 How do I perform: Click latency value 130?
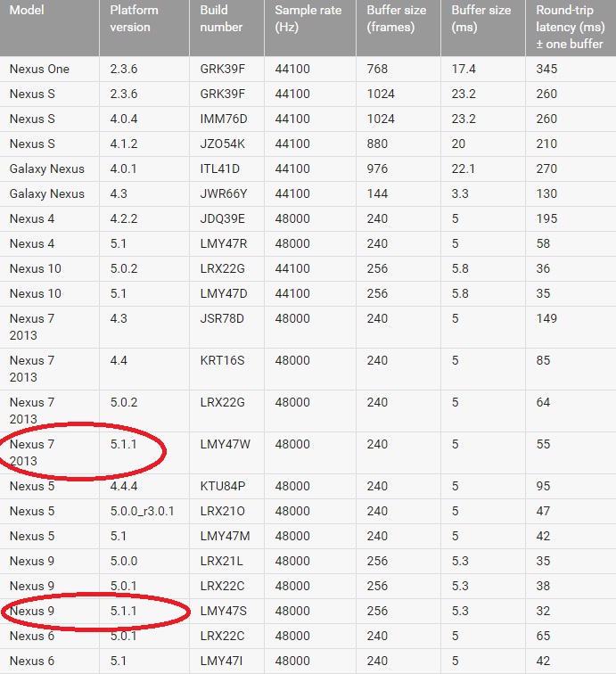click(x=546, y=193)
